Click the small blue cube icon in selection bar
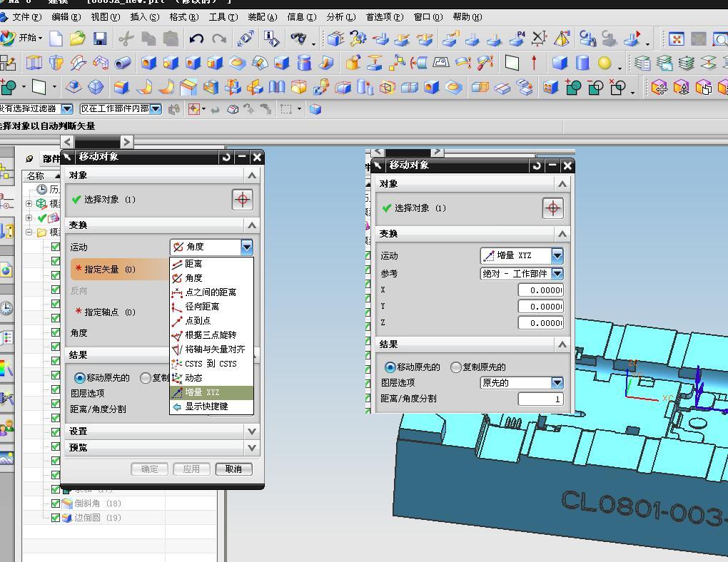 (x=315, y=110)
